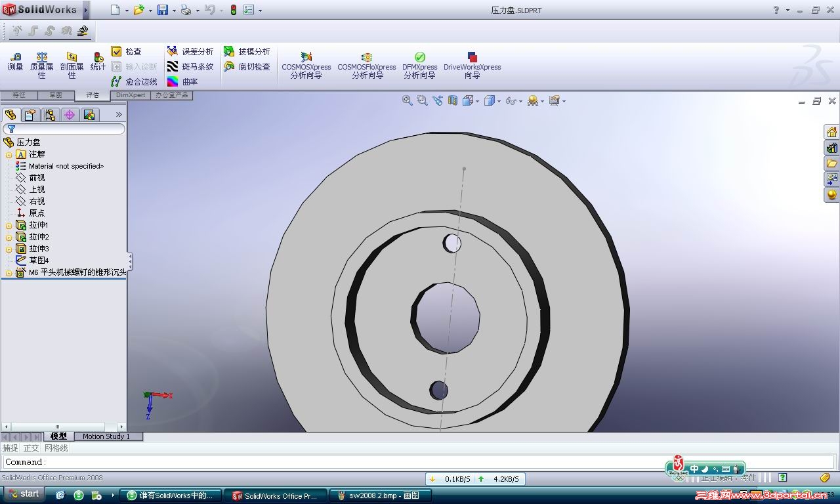Switch to the 草图 (Sketch) tab
Image resolution: width=840 pixels, height=504 pixels.
pos(56,95)
